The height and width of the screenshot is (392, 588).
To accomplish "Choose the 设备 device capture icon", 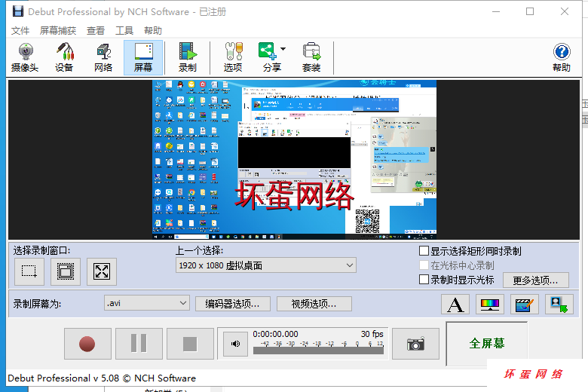I will [x=64, y=58].
